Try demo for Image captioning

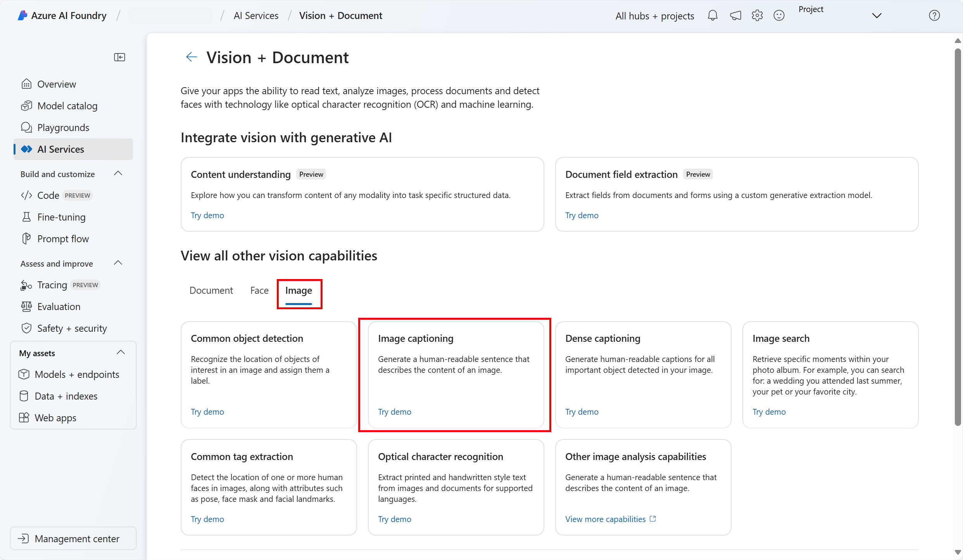click(395, 412)
